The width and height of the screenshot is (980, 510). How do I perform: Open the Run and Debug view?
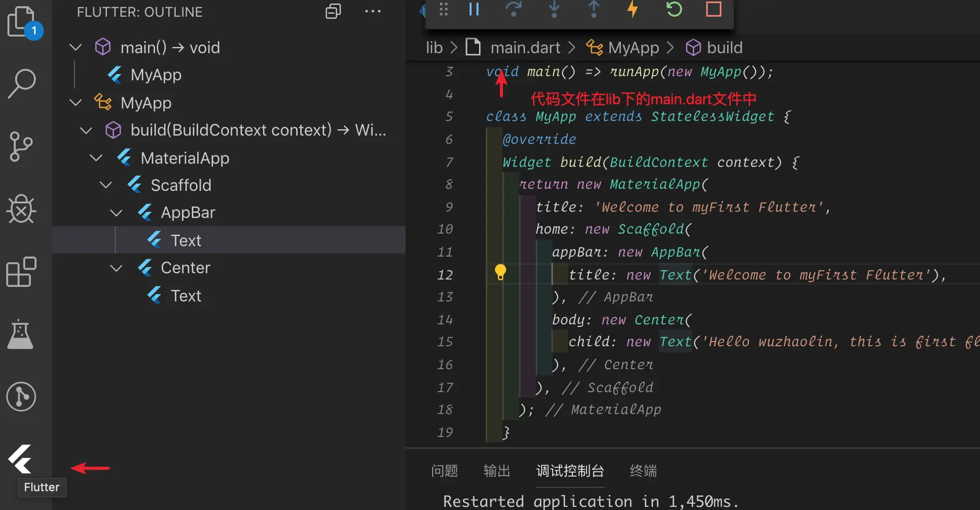click(21, 209)
